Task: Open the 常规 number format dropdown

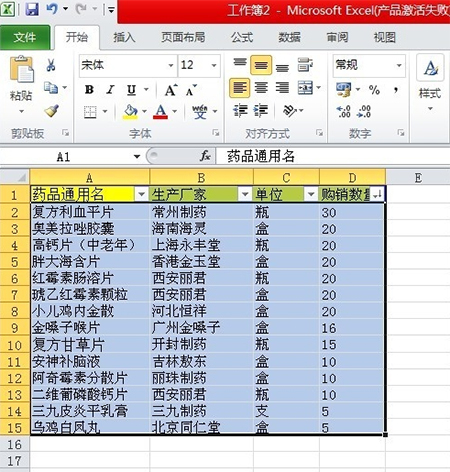Action: coord(399,65)
